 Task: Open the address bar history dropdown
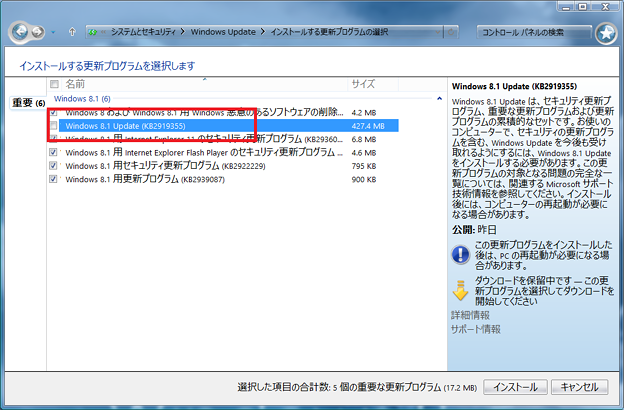(437, 32)
